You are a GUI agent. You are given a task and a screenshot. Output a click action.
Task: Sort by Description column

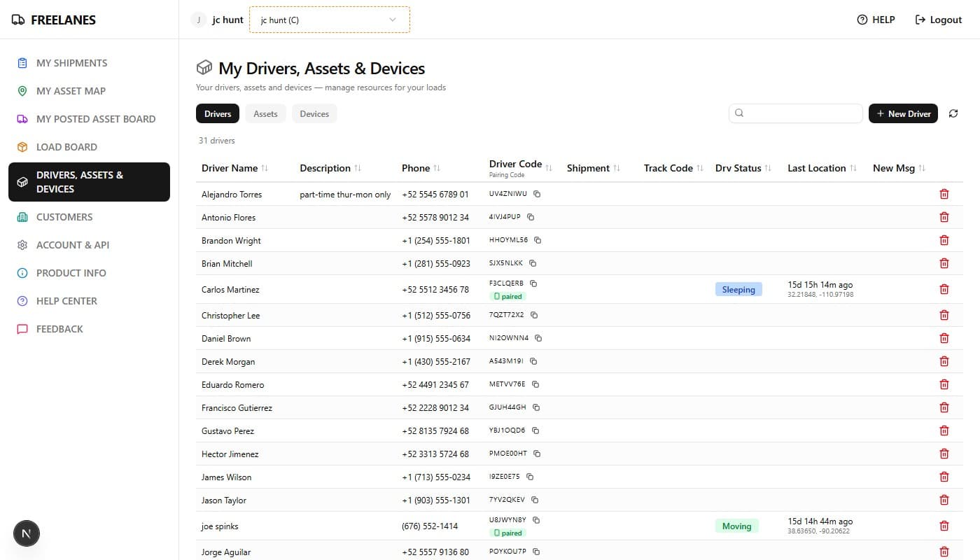[330, 168]
